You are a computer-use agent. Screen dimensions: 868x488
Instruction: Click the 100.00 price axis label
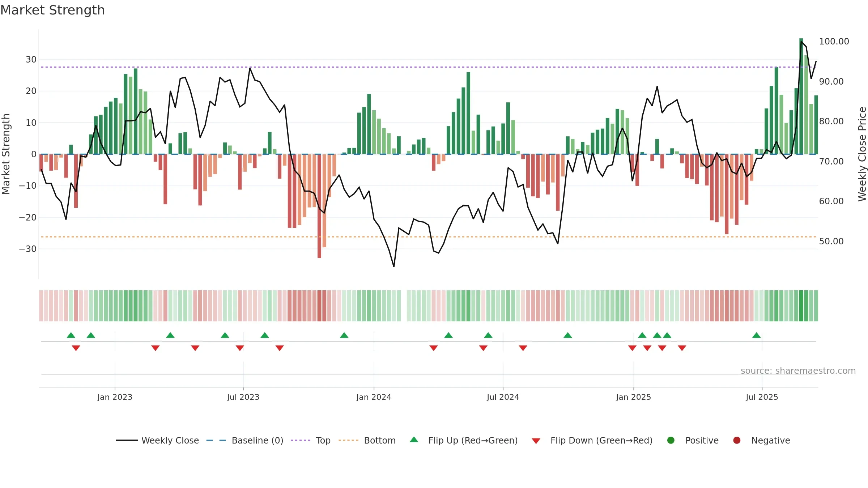point(834,41)
